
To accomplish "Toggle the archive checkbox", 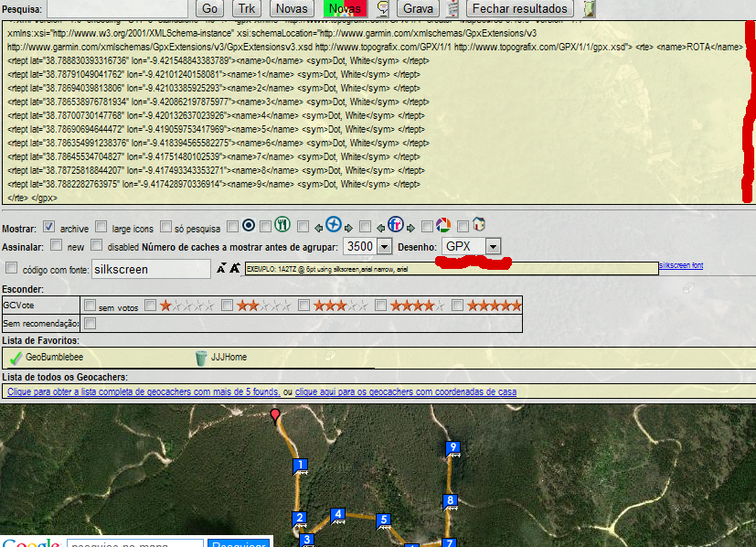I will pos(48,226).
